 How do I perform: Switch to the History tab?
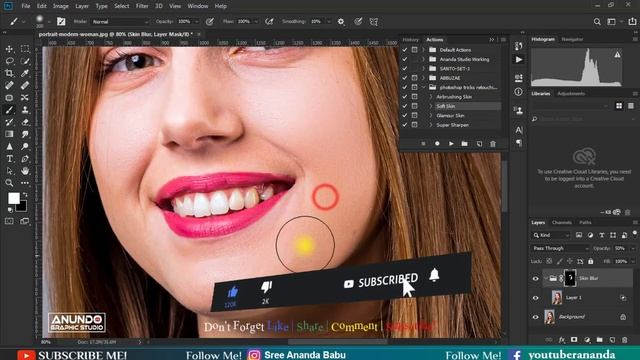pos(411,40)
